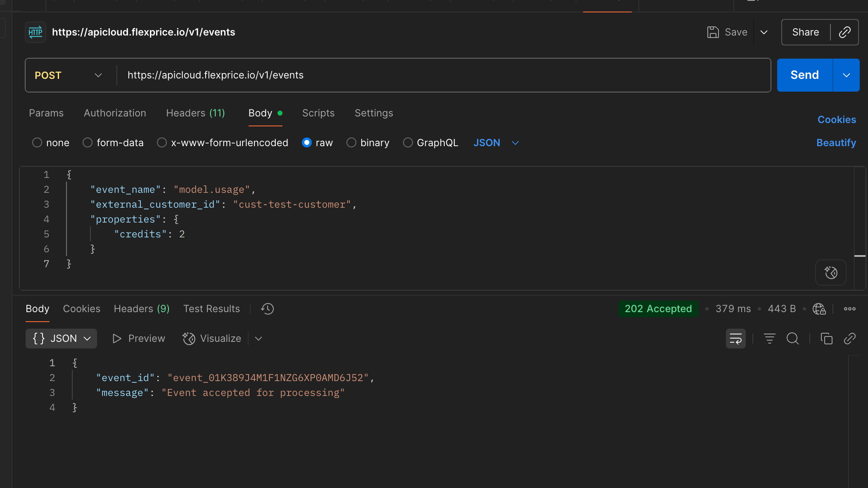This screenshot has height=488, width=868.
Task: Expand the Save options chevron
Action: click(764, 32)
